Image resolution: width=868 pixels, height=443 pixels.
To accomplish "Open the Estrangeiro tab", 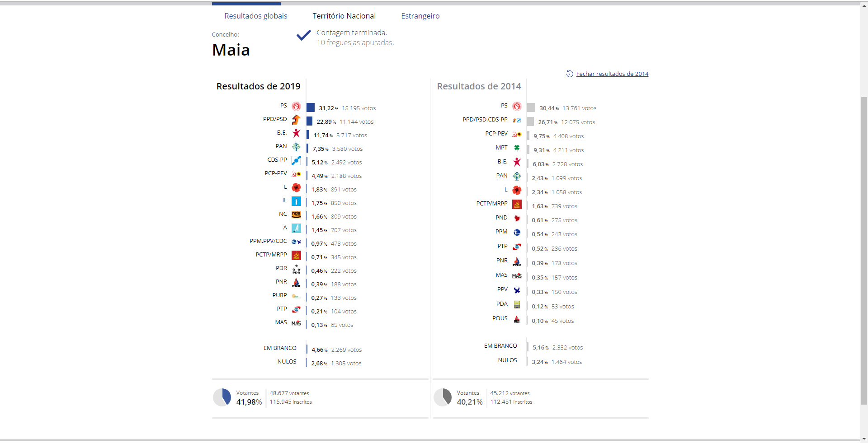I will click(x=420, y=16).
